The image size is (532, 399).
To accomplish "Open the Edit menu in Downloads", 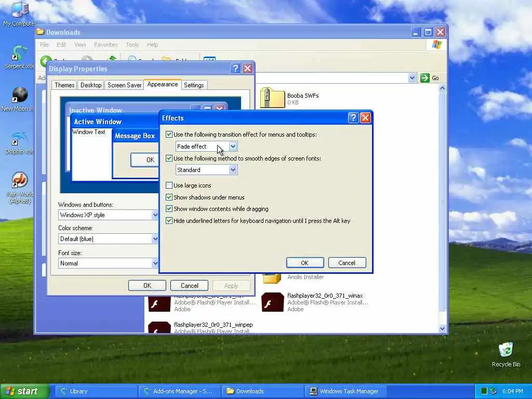I will (61, 45).
